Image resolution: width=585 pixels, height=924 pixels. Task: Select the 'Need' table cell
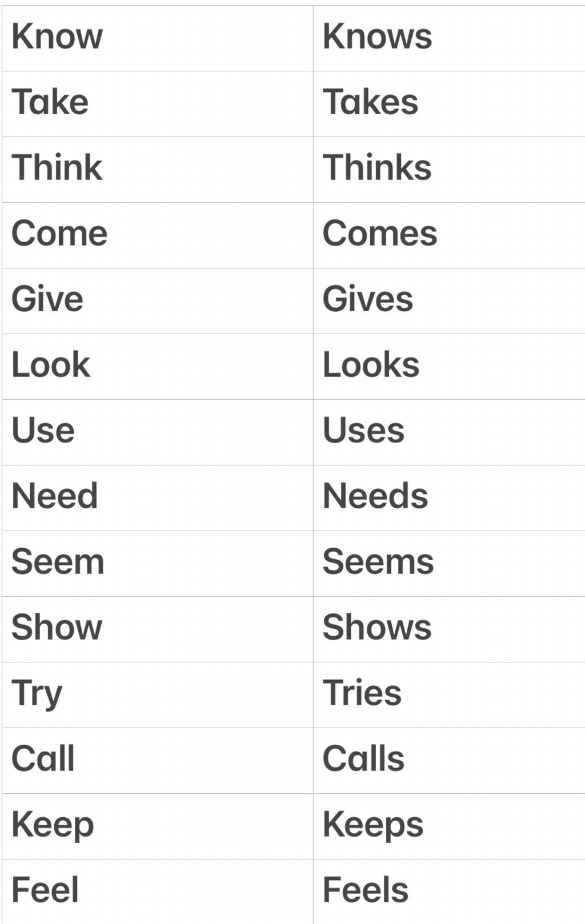coord(158,498)
